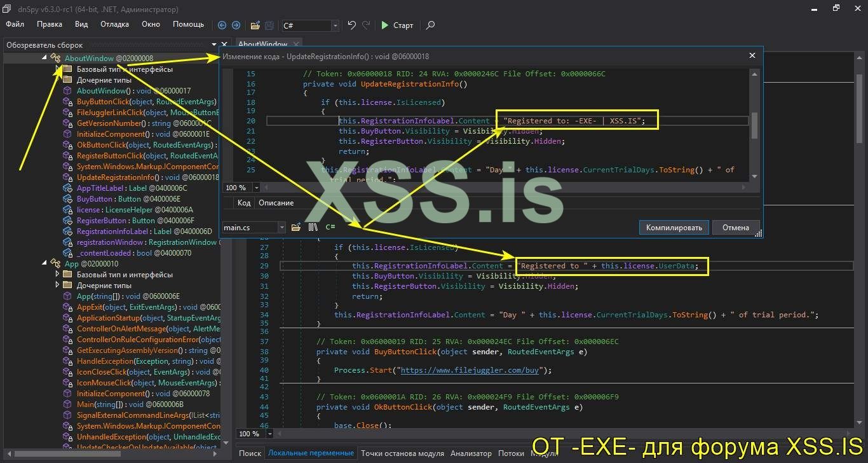Open the Потоки tab
Screen dimensions: 868x463
511,453
